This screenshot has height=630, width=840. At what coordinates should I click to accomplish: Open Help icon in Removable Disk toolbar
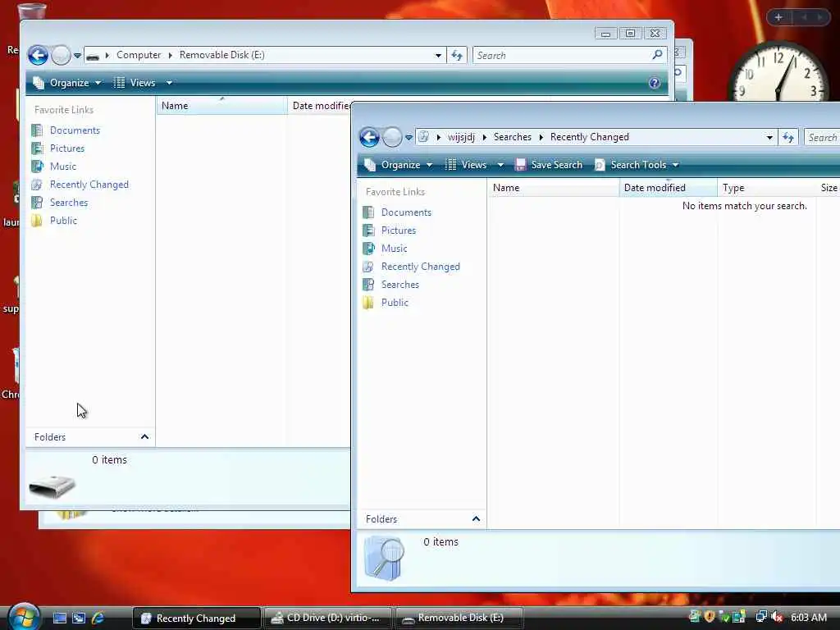[654, 83]
